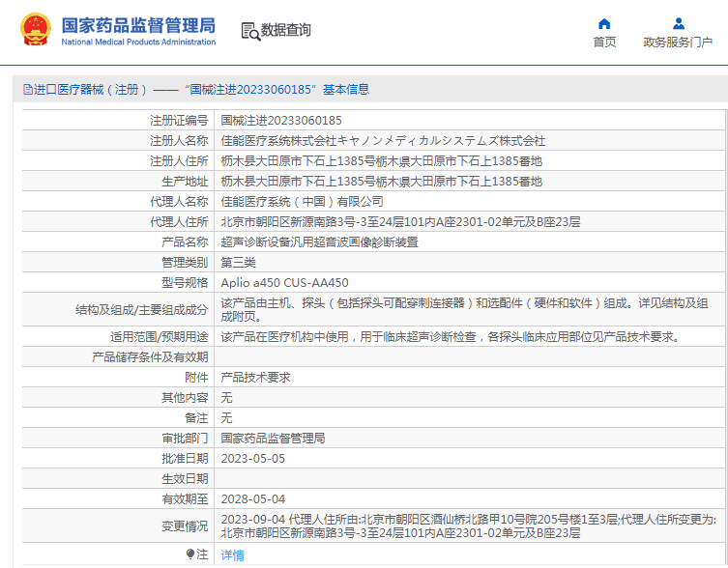This screenshot has width=728, height=568.
Task: Select the 该产品由主机、探头 composition text
Action: [x=464, y=309]
